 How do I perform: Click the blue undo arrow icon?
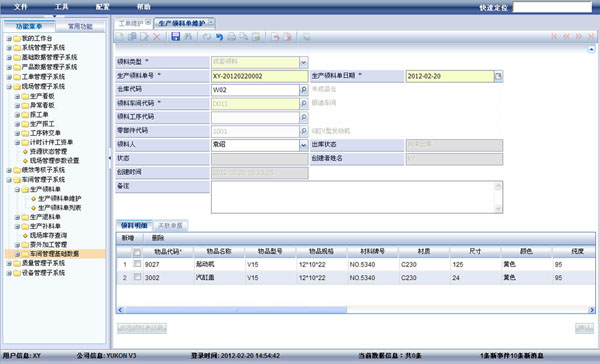219,37
